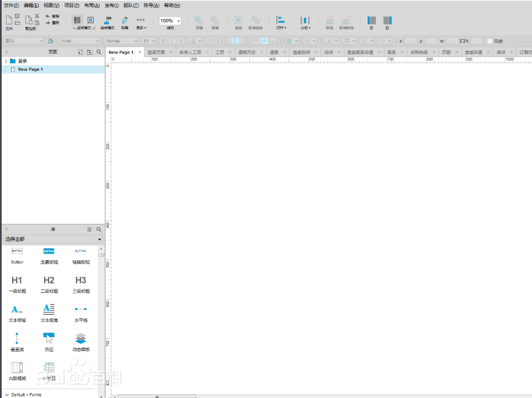Switch to the 登录页面 tab
532x398 pixels.
coord(156,52)
